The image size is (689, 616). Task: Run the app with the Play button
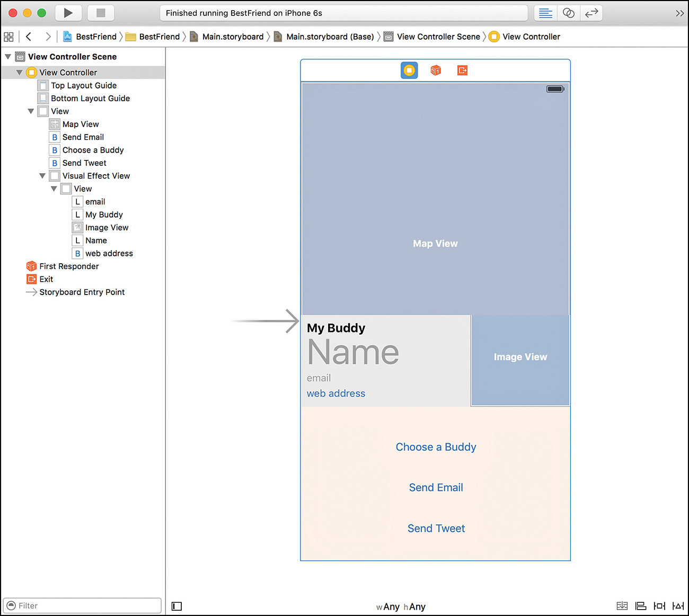click(68, 13)
